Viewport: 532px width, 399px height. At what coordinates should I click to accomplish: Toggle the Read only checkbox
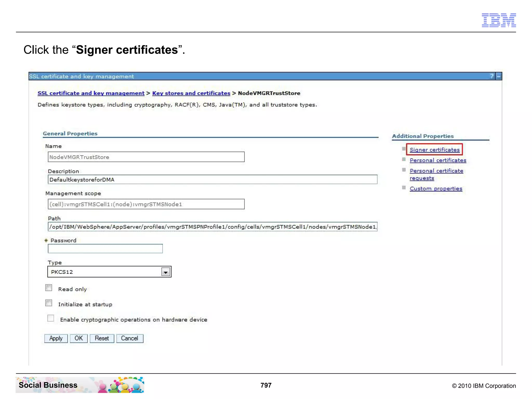(x=49, y=288)
